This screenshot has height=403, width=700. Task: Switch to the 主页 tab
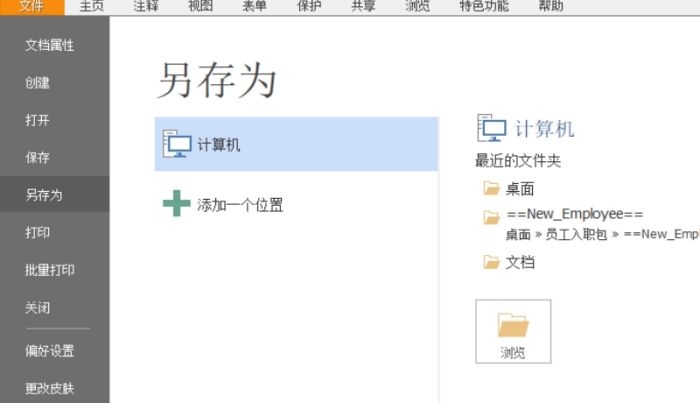click(92, 6)
